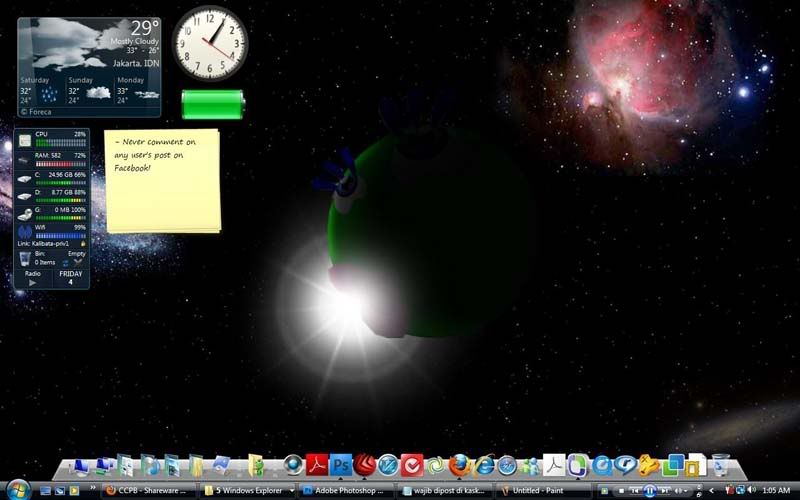
Task: Open the Computer icon at dock's left end
Action: pyautogui.click(x=80, y=466)
